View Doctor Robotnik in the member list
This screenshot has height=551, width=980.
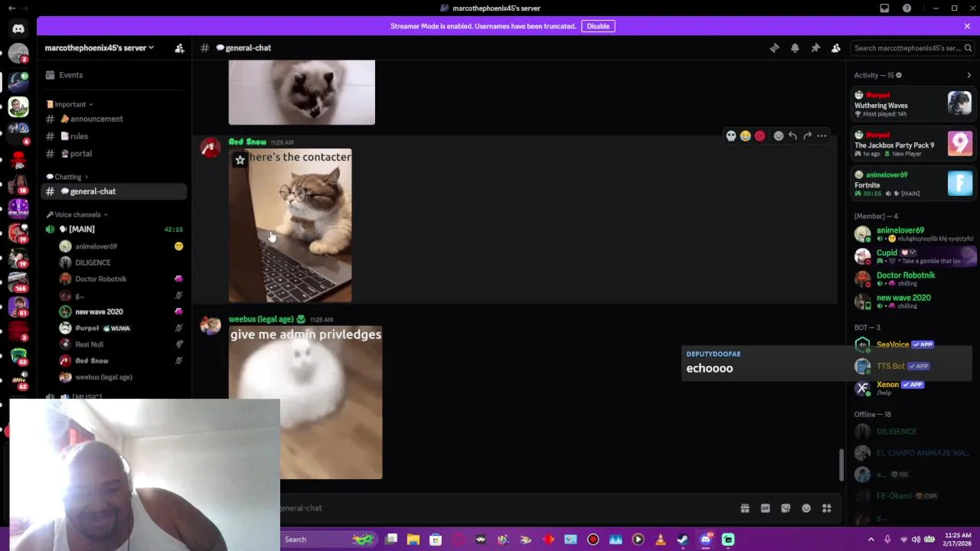[913, 279]
